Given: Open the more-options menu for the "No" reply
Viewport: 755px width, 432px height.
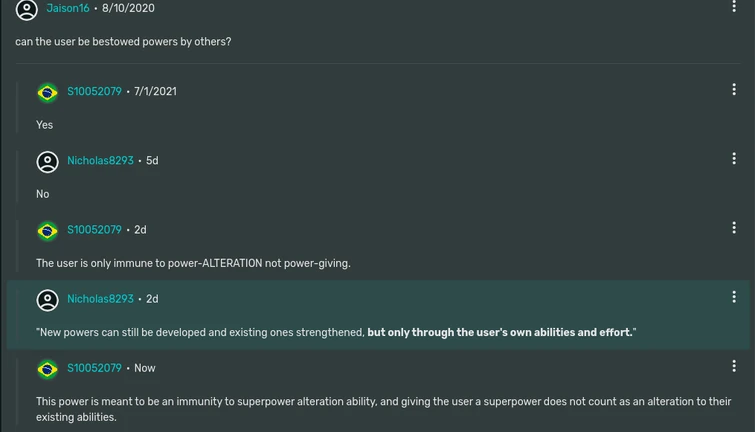Looking at the screenshot, I should 734,159.
